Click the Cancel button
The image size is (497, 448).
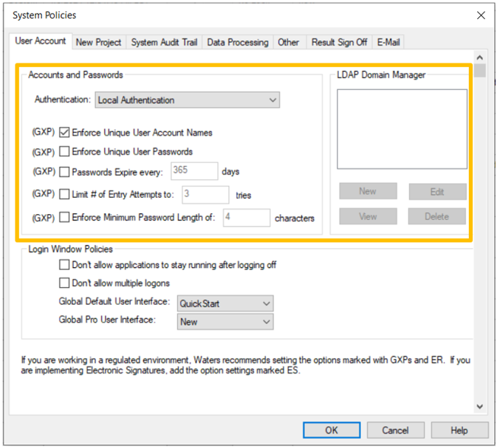tap(395, 430)
